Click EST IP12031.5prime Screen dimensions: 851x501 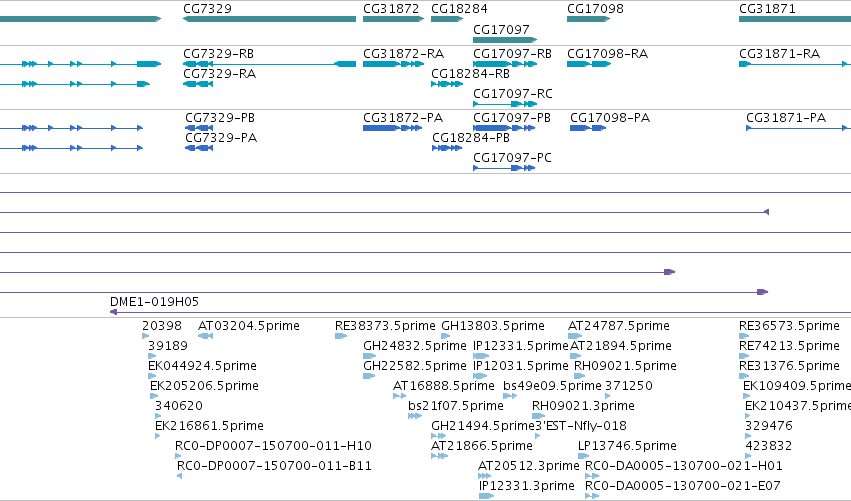480,376
